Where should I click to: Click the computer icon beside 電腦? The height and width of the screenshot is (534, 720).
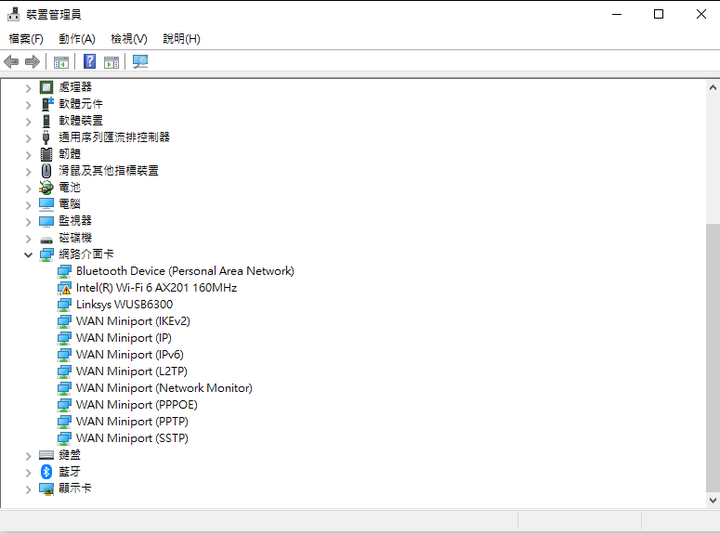pyautogui.click(x=46, y=204)
